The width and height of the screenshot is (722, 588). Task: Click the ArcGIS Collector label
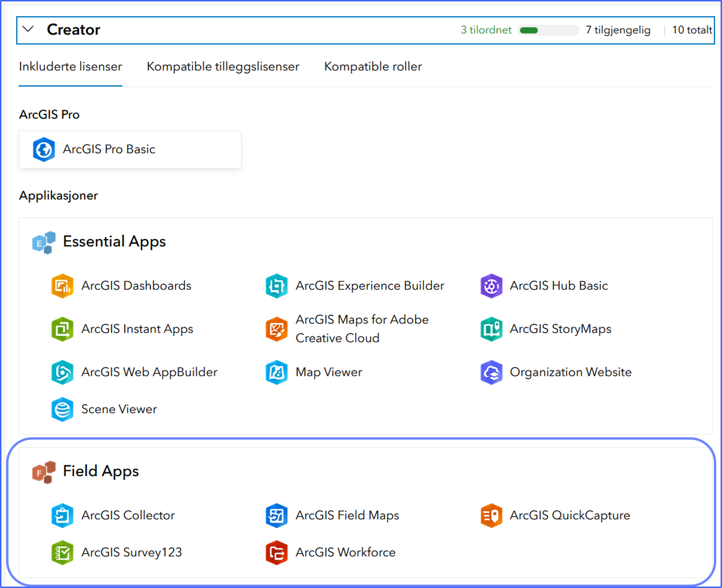coord(128,515)
